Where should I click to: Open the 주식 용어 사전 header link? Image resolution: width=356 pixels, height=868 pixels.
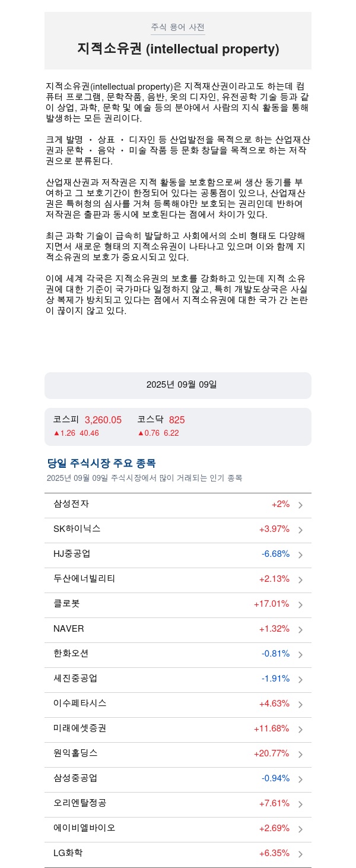click(178, 27)
